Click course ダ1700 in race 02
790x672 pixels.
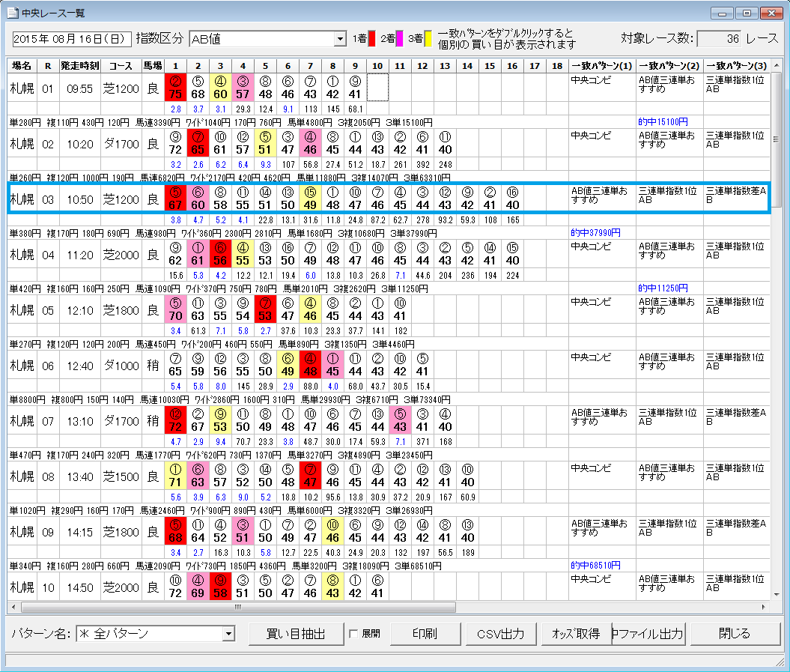tap(121, 144)
